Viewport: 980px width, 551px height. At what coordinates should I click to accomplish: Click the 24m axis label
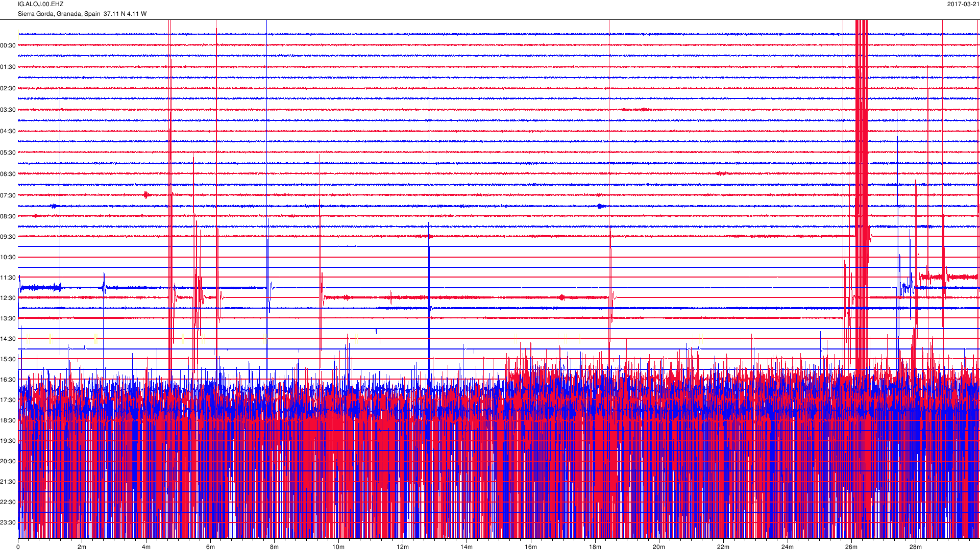point(788,547)
